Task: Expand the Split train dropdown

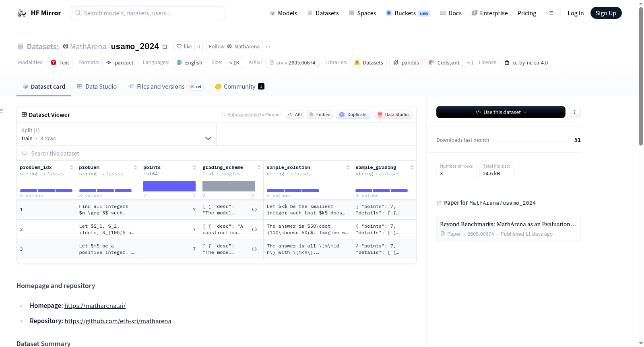Action: point(117,134)
